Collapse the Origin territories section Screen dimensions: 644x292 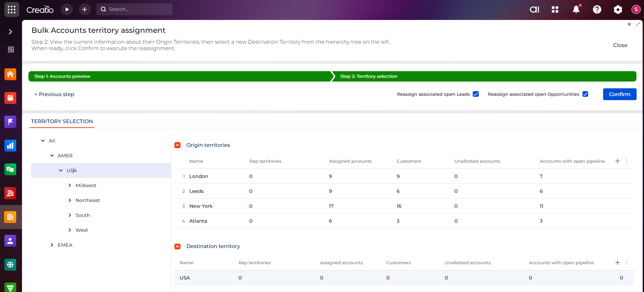coord(177,145)
